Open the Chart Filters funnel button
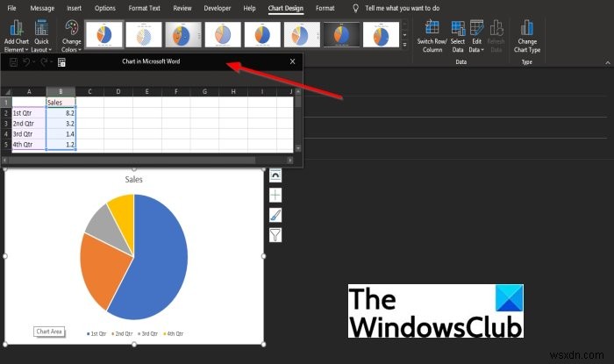The height and width of the screenshot is (364, 614). [275, 235]
